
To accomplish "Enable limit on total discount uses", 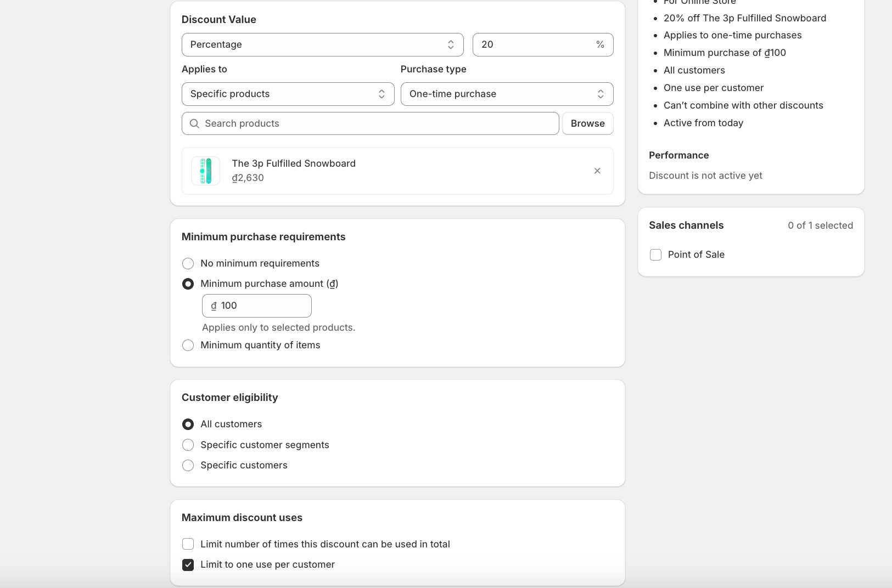I will click(188, 544).
